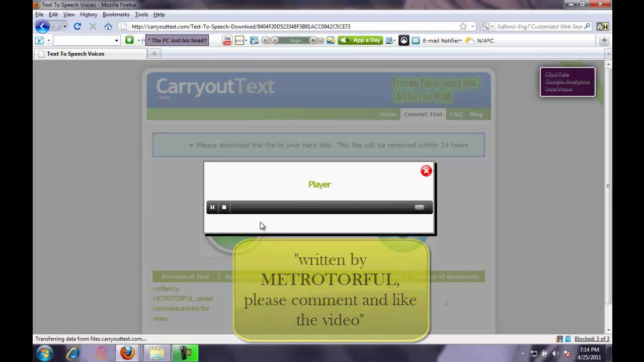Open Windows Explorer folder on taskbar

[156, 353]
